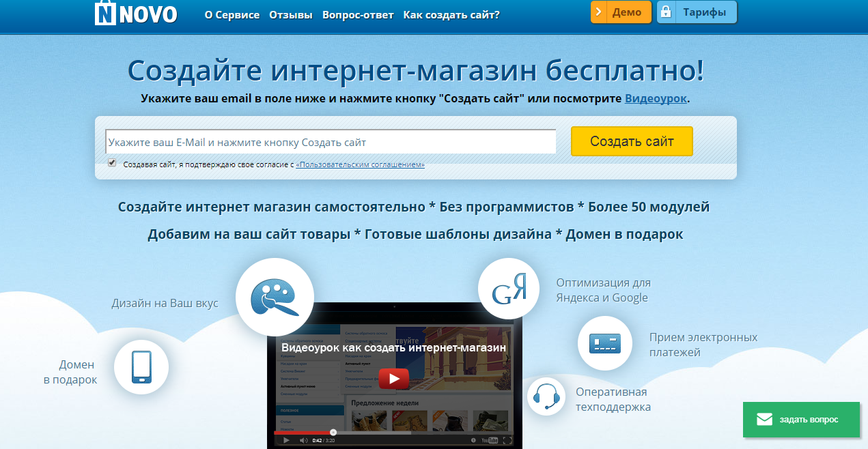Open the "О Сервисе" menu item
Screen dimensions: 868x449
point(232,14)
